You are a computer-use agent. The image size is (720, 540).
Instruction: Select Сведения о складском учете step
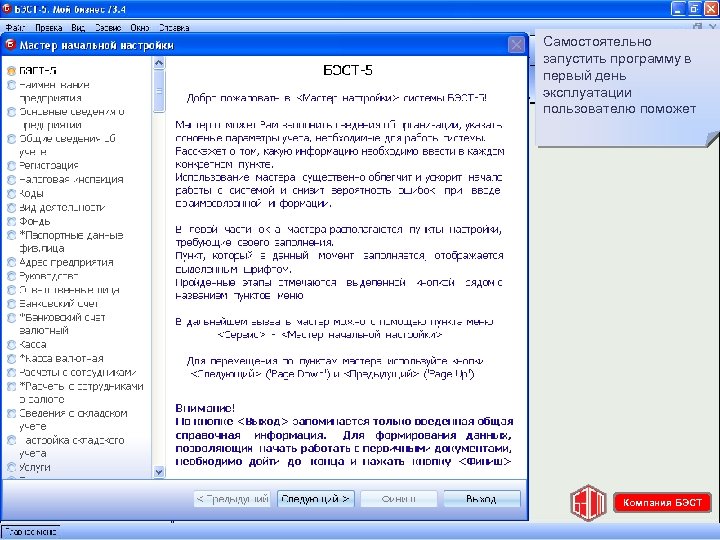click(68, 420)
